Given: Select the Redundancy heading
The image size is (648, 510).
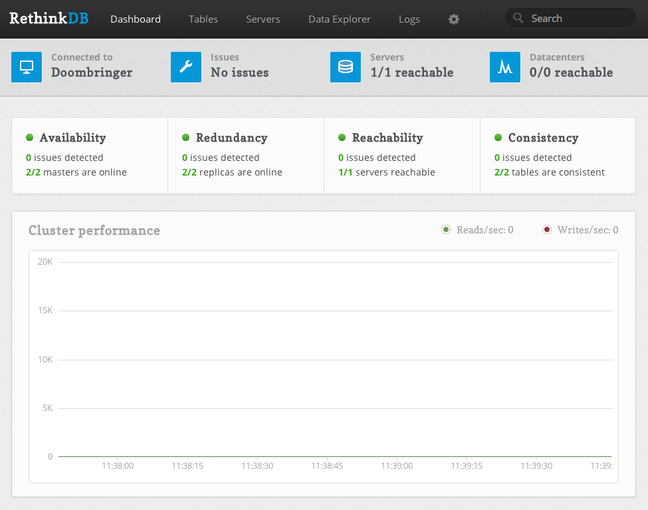Looking at the screenshot, I should point(231,138).
